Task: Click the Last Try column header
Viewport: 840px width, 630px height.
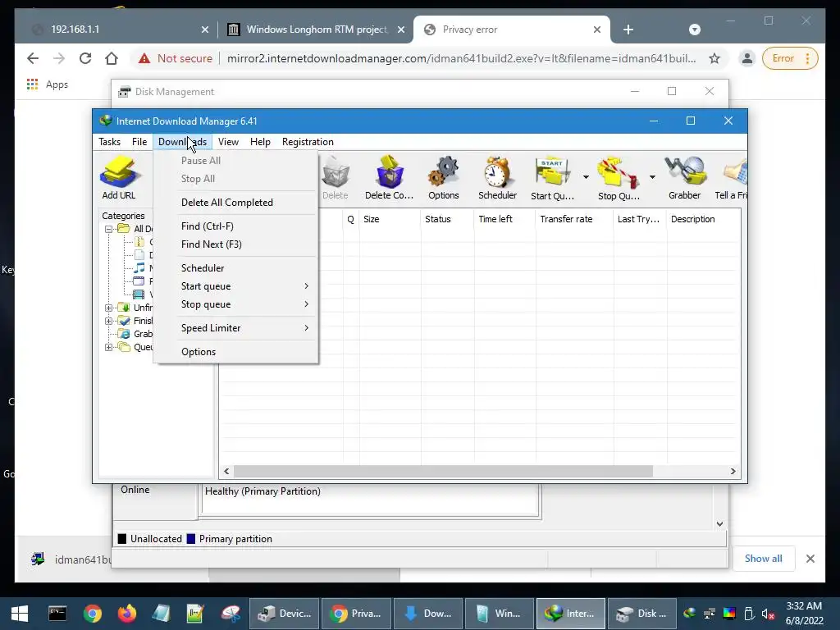Action: click(x=639, y=219)
